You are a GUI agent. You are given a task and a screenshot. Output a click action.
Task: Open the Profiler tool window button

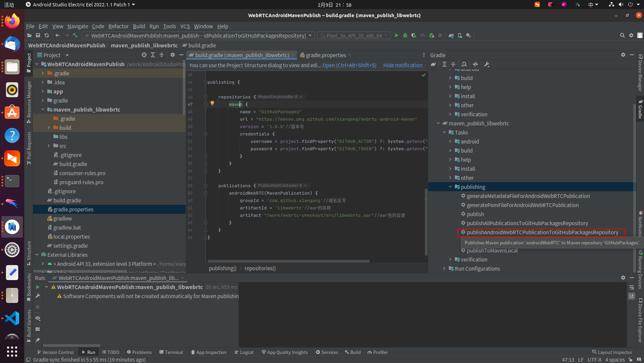click(x=378, y=352)
